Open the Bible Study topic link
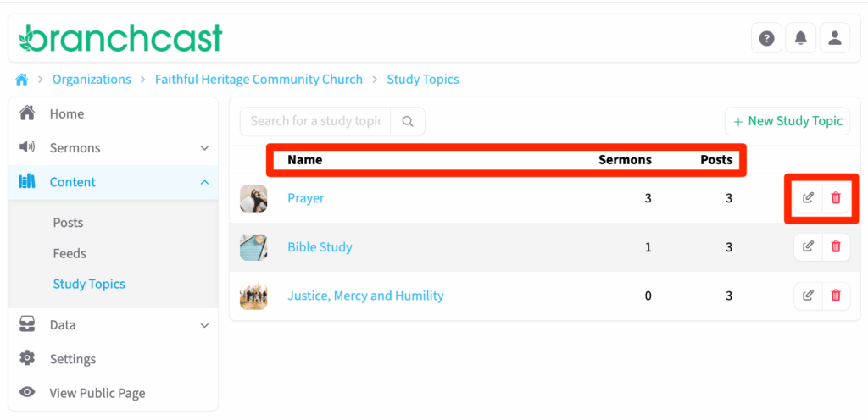The width and height of the screenshot is (868, 420). point(320,247)
